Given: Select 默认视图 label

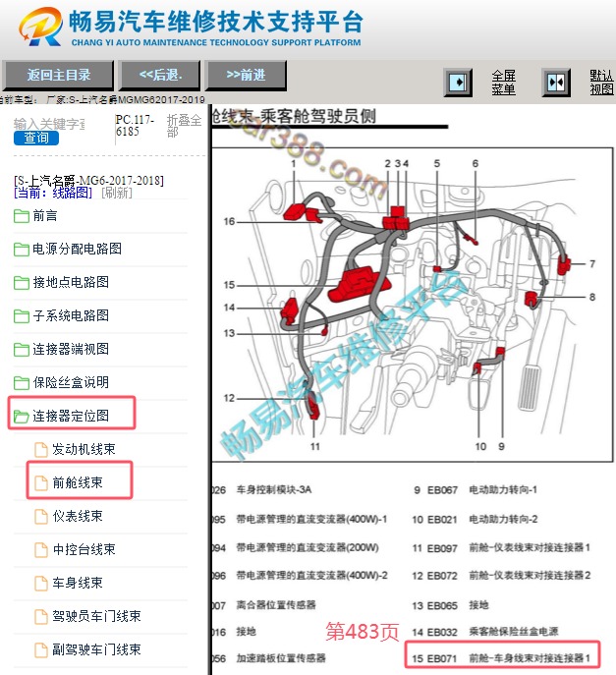Looking at the screenshot, I should click(x=602, y=83).
